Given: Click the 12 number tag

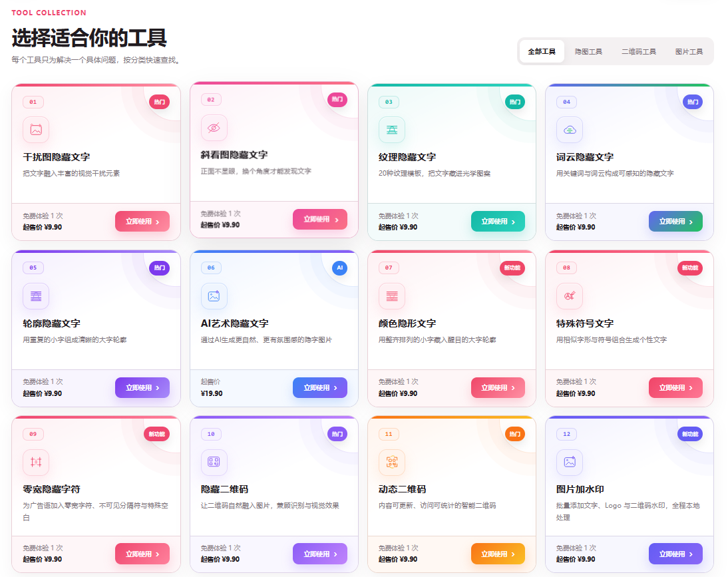Looking at the screenshot, I should (x=566, y=434).
